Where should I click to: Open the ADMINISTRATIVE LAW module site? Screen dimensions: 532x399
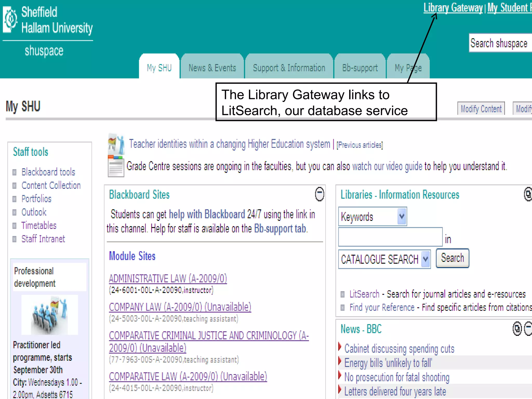(168, 278)
